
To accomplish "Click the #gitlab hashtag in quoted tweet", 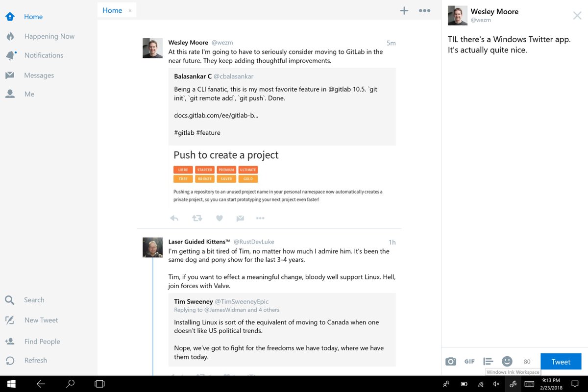I will click(184, 133).
